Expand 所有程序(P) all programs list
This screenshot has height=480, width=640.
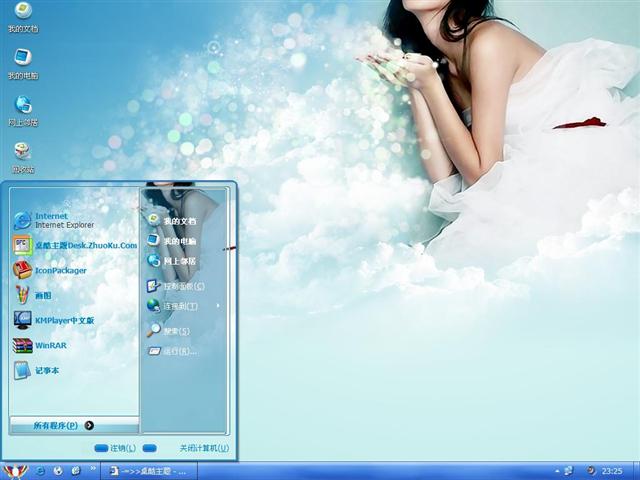74,425
